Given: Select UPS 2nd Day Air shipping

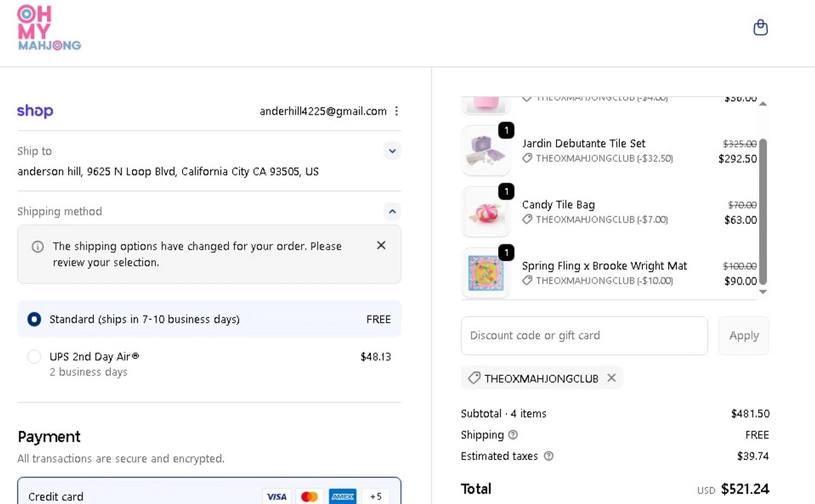Looking at the screenshot, I should click(34, 357).
